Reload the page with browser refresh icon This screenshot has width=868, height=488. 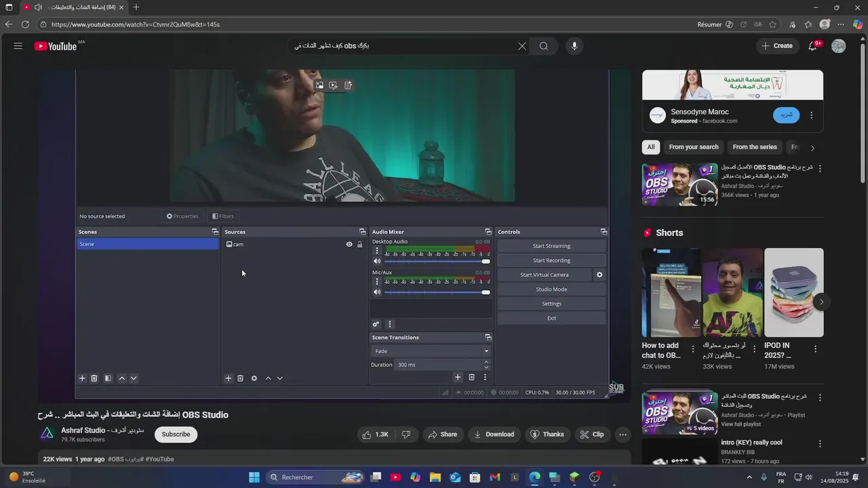click(x=25, y=24)
